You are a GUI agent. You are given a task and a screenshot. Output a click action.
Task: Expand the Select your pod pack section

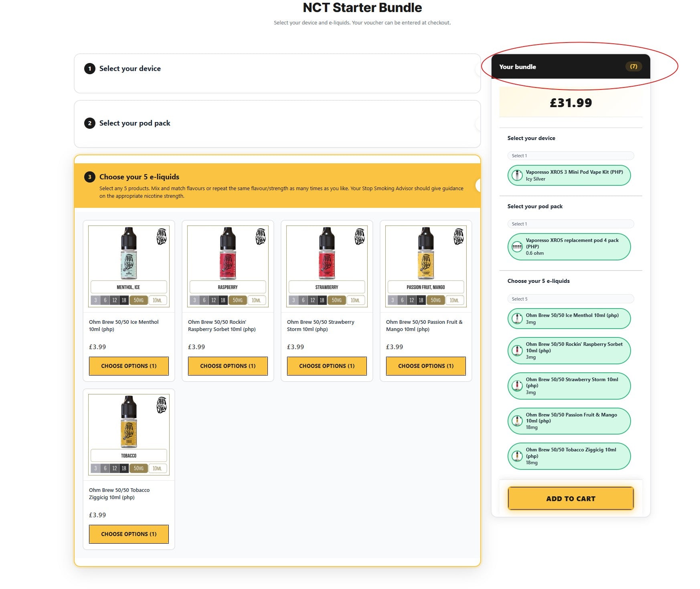click(478, 124)
